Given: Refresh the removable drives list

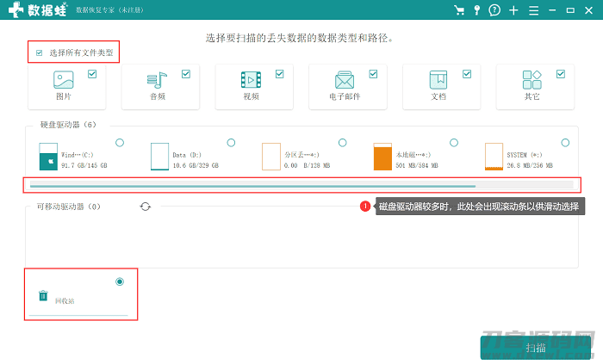Looking at the screenshot, I should pos(145,207).
